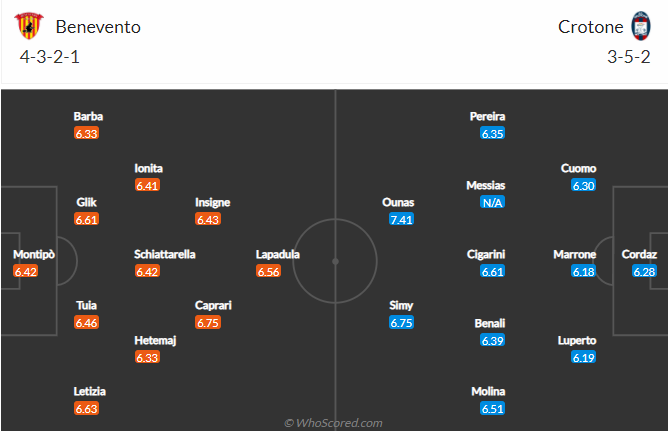Select goalkeeper Montipò on the pitch
Screen dimensions: 668x431
[34, 254]
